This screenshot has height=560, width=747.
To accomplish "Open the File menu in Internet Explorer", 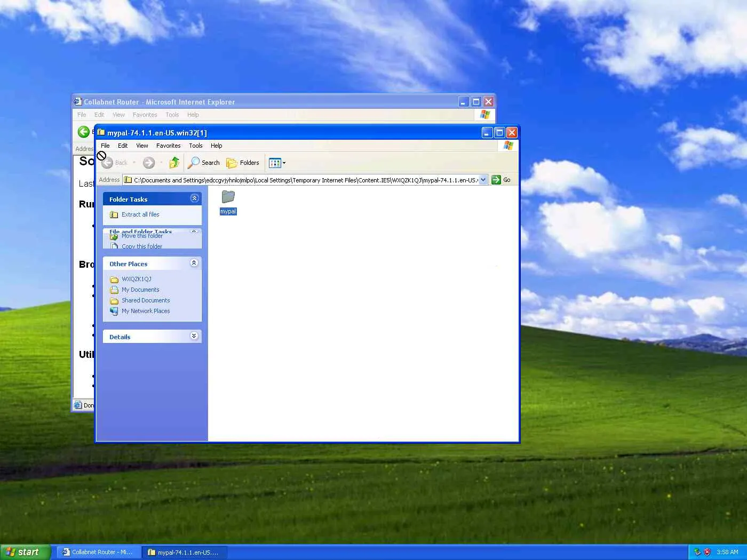I will [x=82, y=115].
